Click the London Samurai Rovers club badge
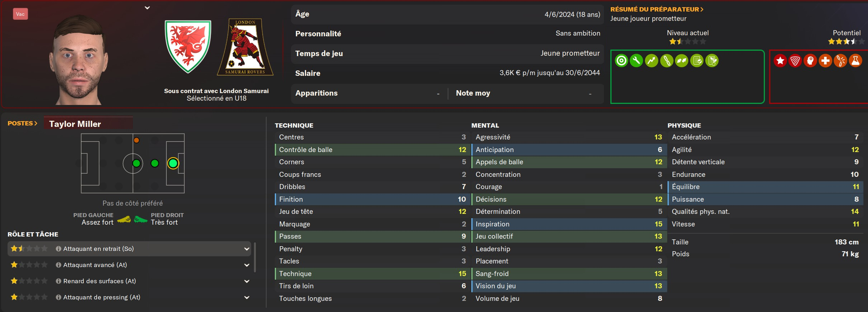 coord(245,47)
